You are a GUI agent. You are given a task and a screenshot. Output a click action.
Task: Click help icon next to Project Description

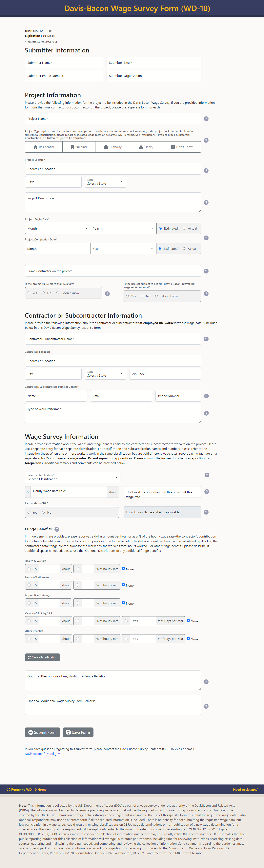point(206,202)
